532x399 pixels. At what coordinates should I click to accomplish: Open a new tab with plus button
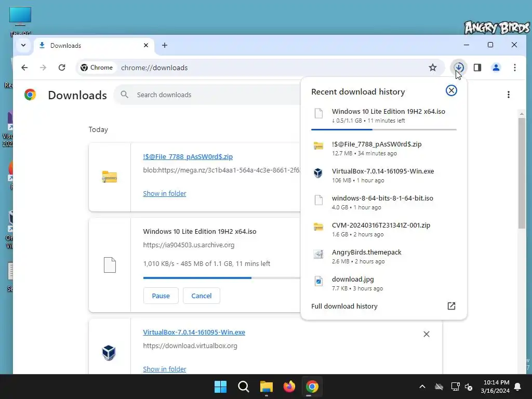pos(165,45)
